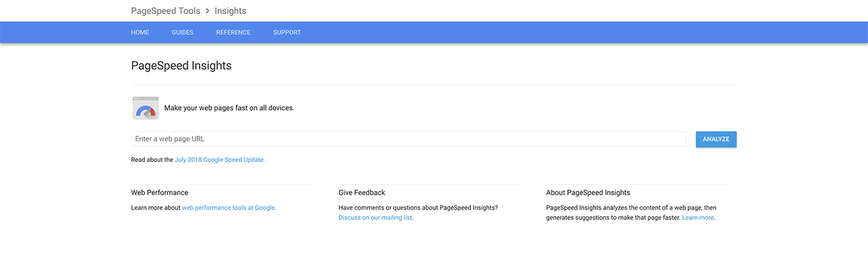
Task: Go to the HOME navigation tab
Action: point(140,32)
